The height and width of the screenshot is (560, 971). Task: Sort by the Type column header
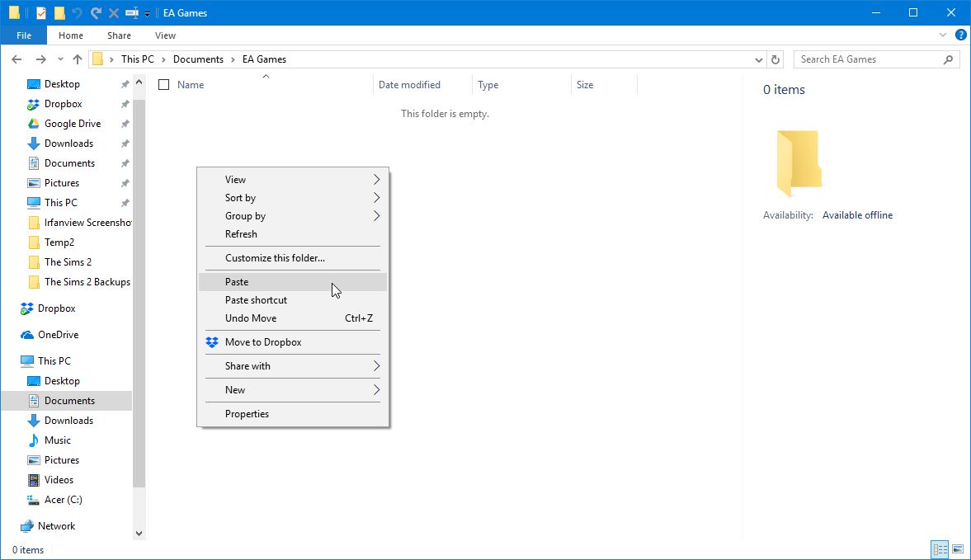[x=488, y=85]
